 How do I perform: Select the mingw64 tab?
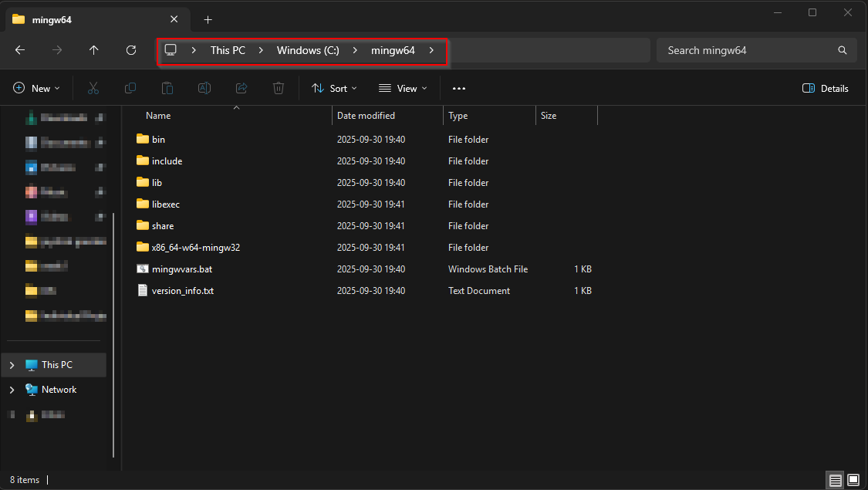(x=85, y=20)
